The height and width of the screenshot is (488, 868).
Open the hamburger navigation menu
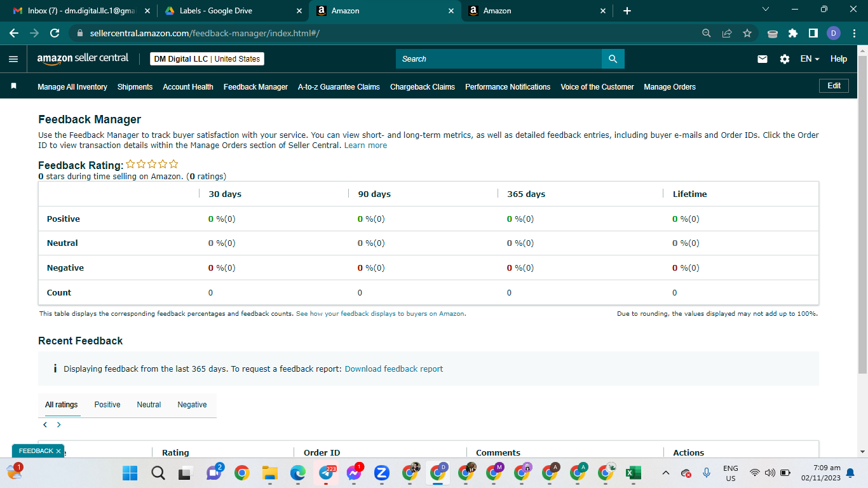click(x=13, y=59)
